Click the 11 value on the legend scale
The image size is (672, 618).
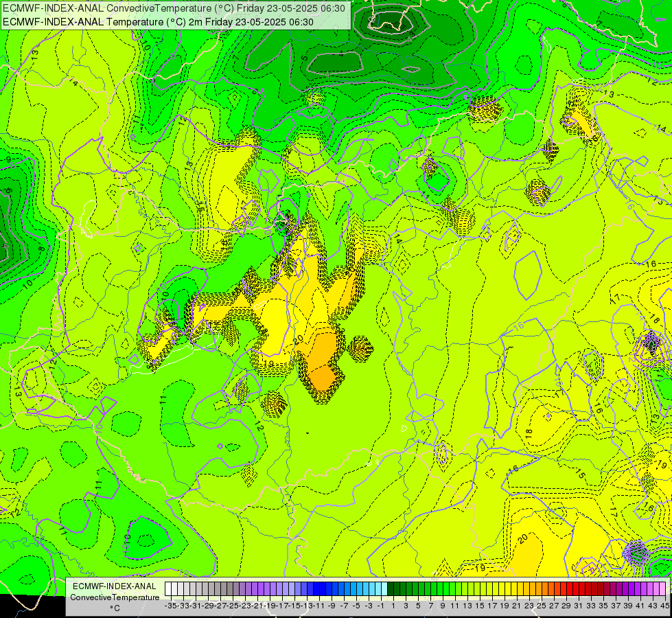[455, 606]
